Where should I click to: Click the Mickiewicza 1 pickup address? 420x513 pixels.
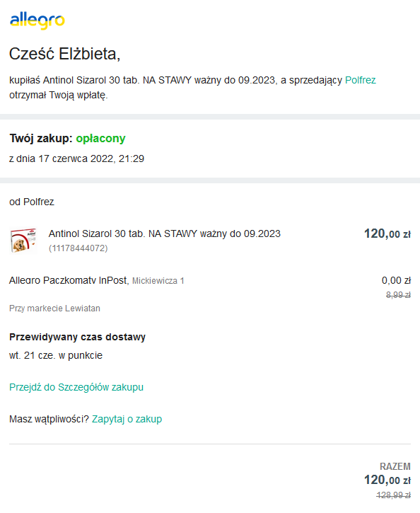click(158, 281)
